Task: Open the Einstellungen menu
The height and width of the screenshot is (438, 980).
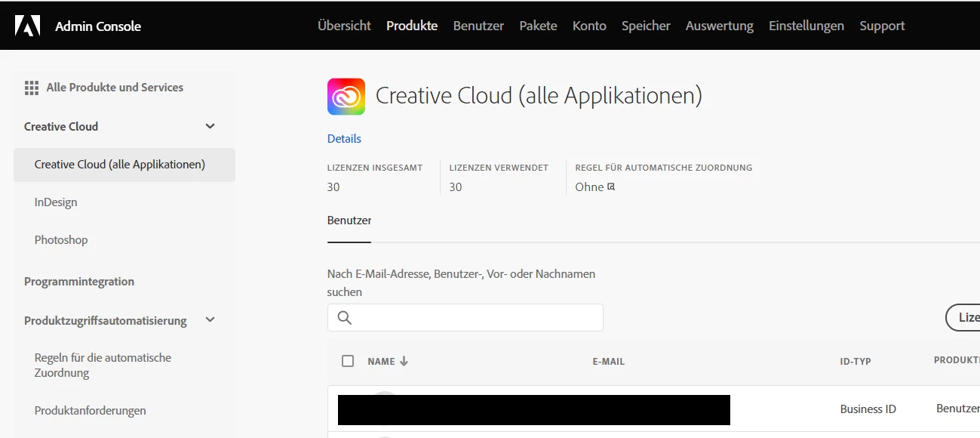Action: tap(806, 26)
